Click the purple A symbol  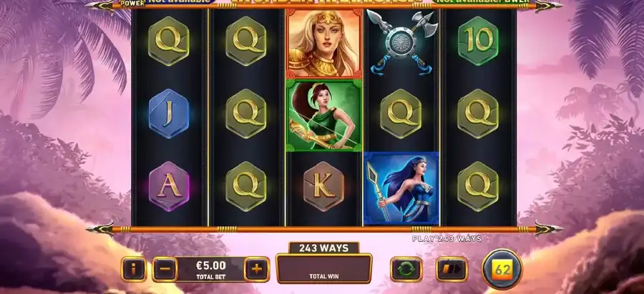pyautogui.click(x=169, y=186)
